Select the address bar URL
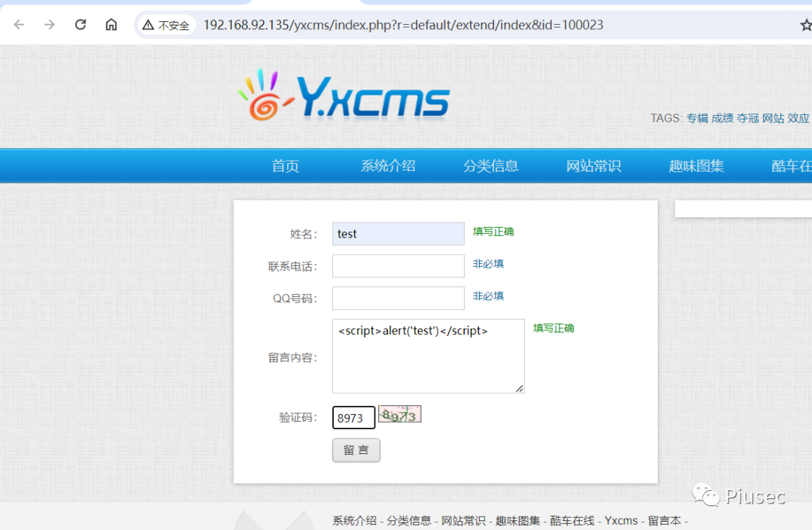Image resolution: width=812 pixels, height=530 pixels. coord(403,25)
